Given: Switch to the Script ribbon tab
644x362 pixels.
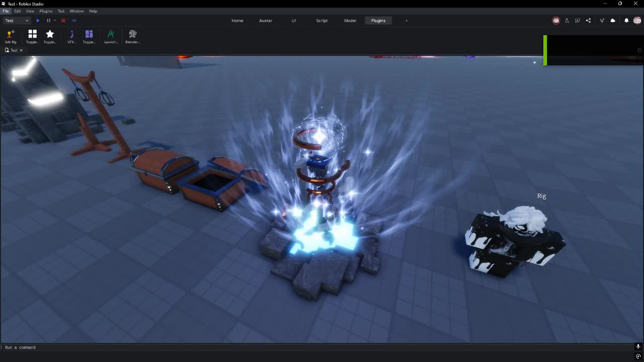Looking at the screenshot, I should coord(321,21).
